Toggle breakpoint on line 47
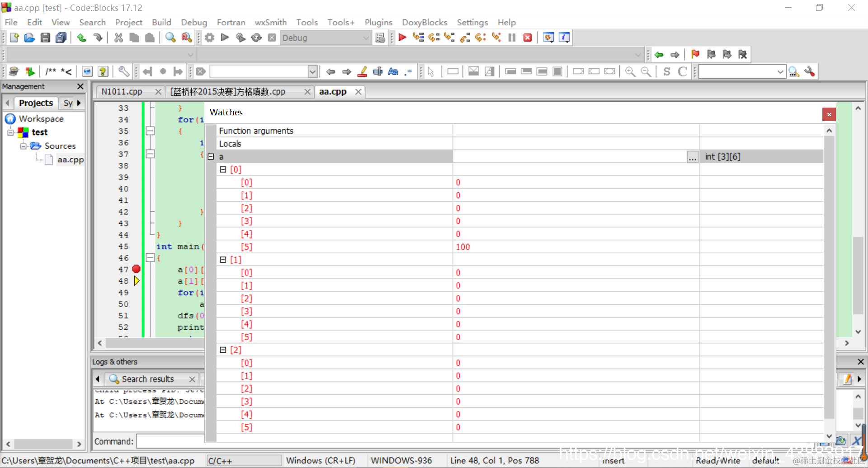 tap(136, 269)
